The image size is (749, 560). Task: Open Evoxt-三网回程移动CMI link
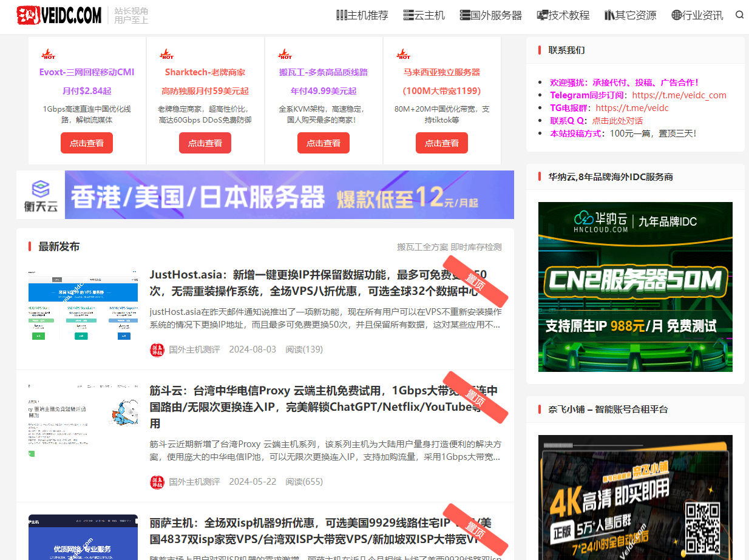(87, 72)
